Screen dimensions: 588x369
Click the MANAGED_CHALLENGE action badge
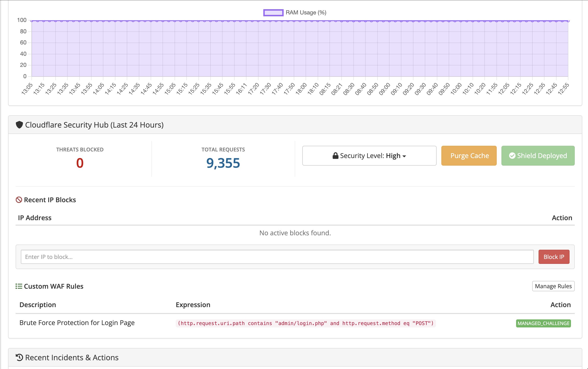pyautogui.click(x=543, y=323)
